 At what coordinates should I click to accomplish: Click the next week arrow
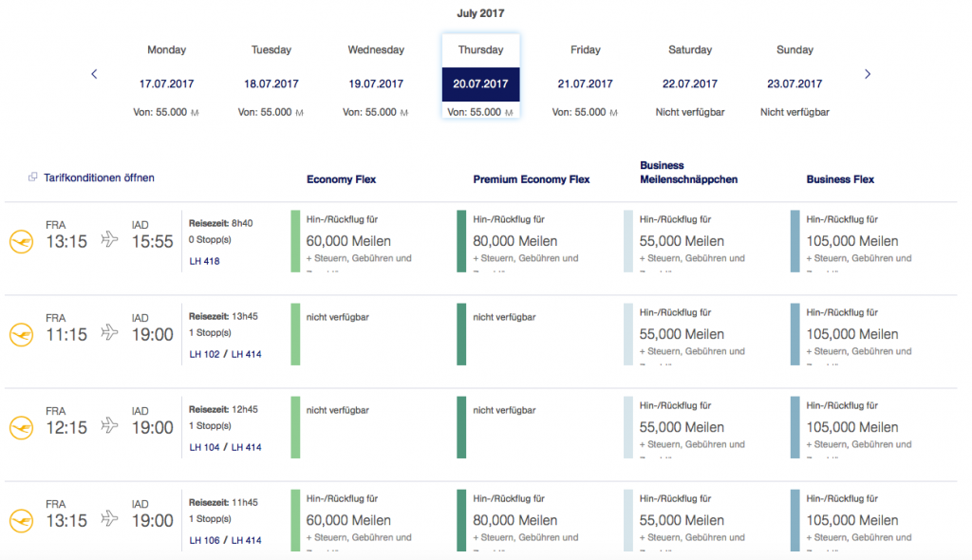coord(868,74)
